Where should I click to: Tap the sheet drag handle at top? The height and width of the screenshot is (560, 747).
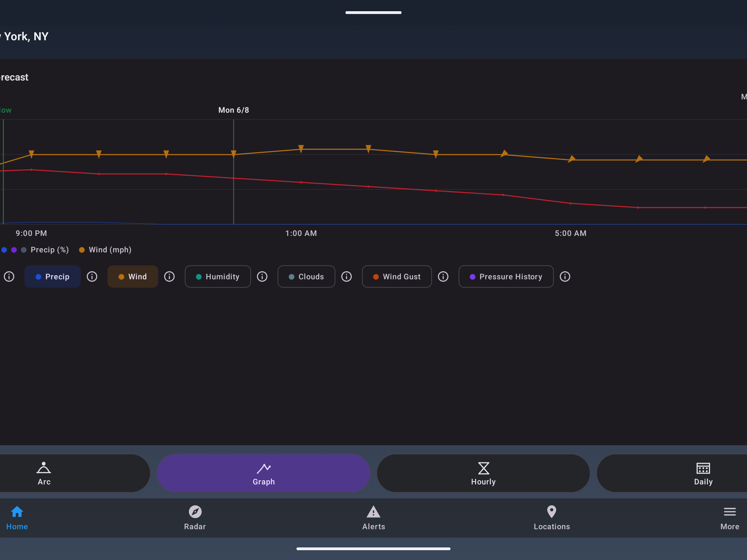pos(373,12)
